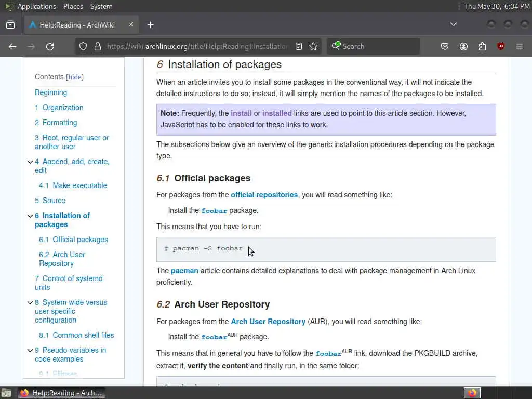Go to 2 Formatting section
The height and width of the screenshot is (399, 532).
click(x=56, y=123)
